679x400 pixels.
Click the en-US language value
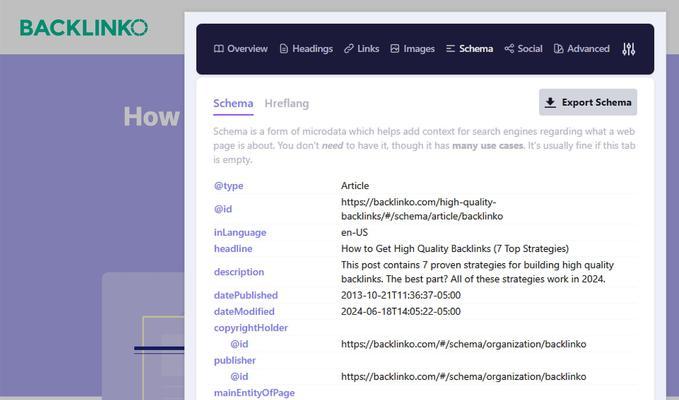coord(354,232)
